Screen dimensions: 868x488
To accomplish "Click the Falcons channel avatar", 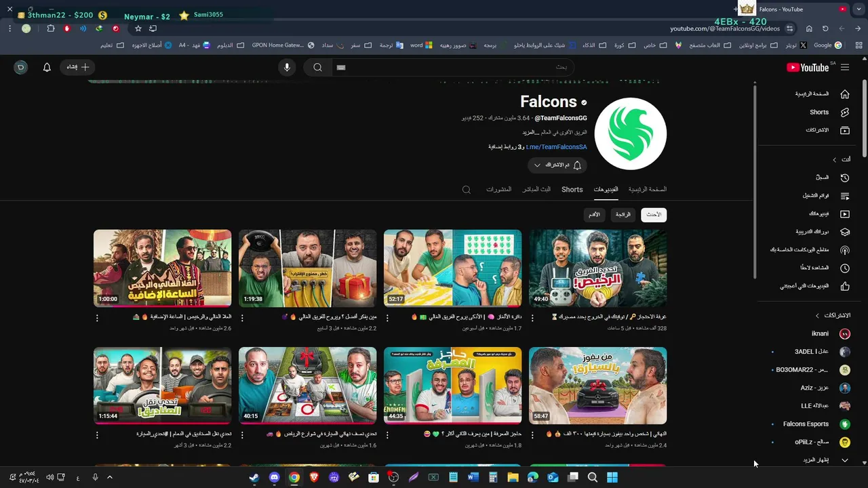I will (631, 134).
